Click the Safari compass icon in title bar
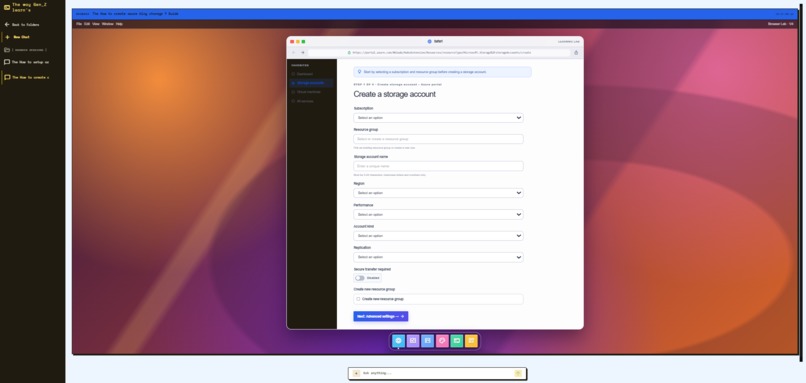806x383 pixels. point(430,41)
